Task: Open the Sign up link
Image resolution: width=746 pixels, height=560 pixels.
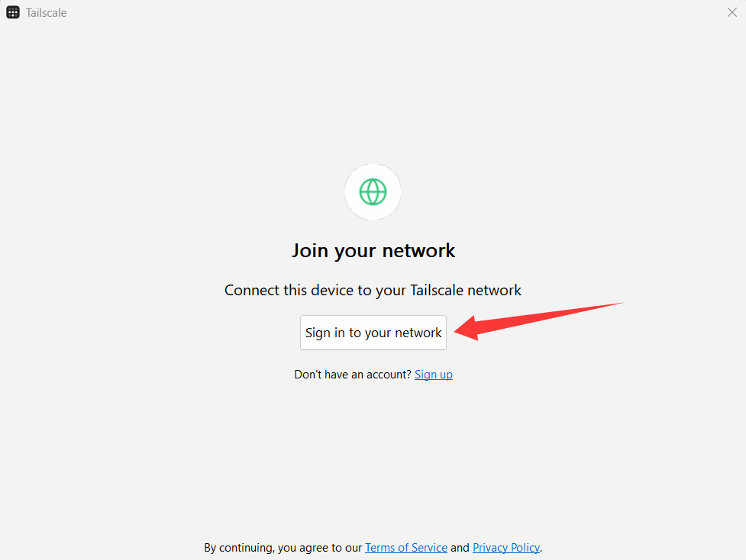Action: point(434,375)
